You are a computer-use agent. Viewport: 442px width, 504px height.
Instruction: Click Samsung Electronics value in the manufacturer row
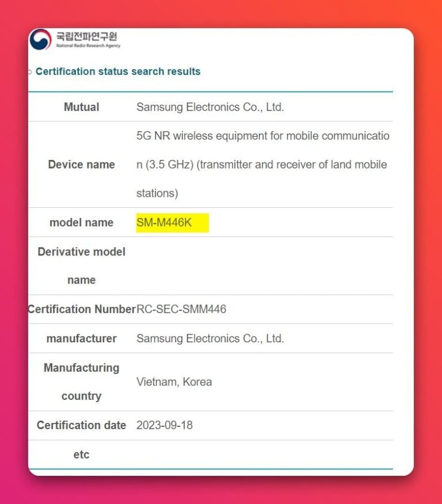click(x=210, y=339)
